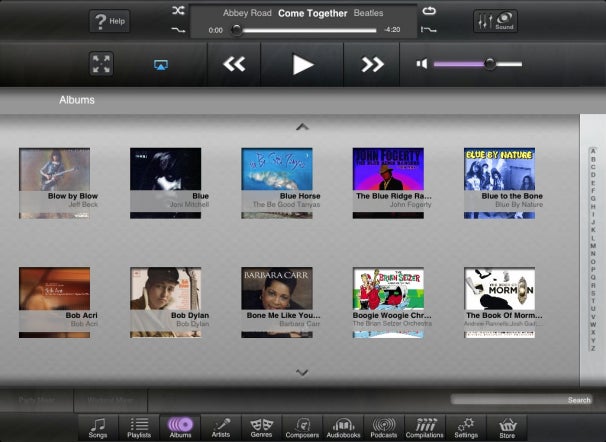Click the Beatles artist name in the player
Image resolution: width=606 pixels, height=442 pixels.
click(368, 13)
